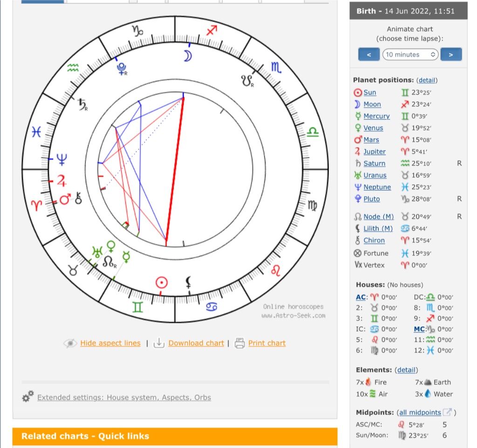Open the Planet positions detail link
This screenshot has height=448, width=477.
[427, 80]
